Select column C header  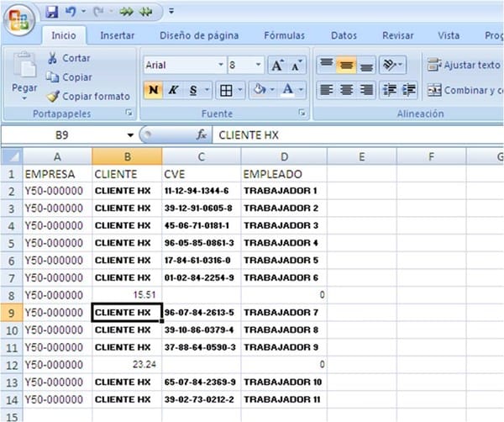click(202, 156)
